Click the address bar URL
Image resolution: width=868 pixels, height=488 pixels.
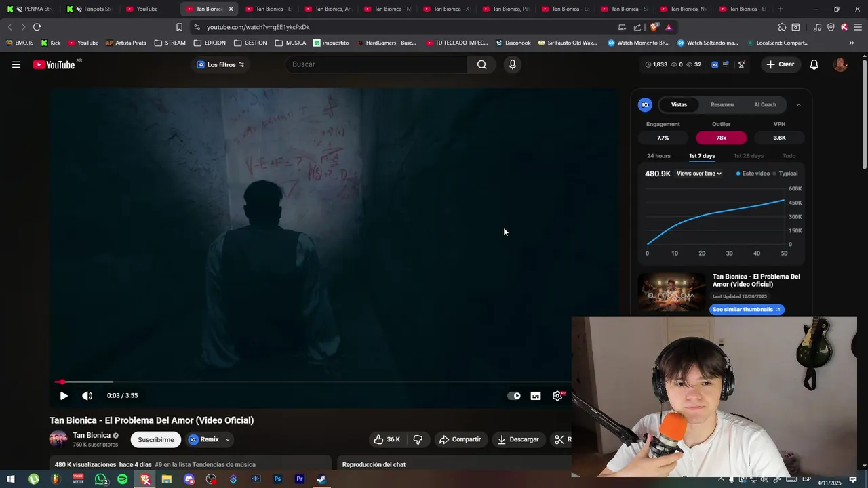[x=258, y=27]
